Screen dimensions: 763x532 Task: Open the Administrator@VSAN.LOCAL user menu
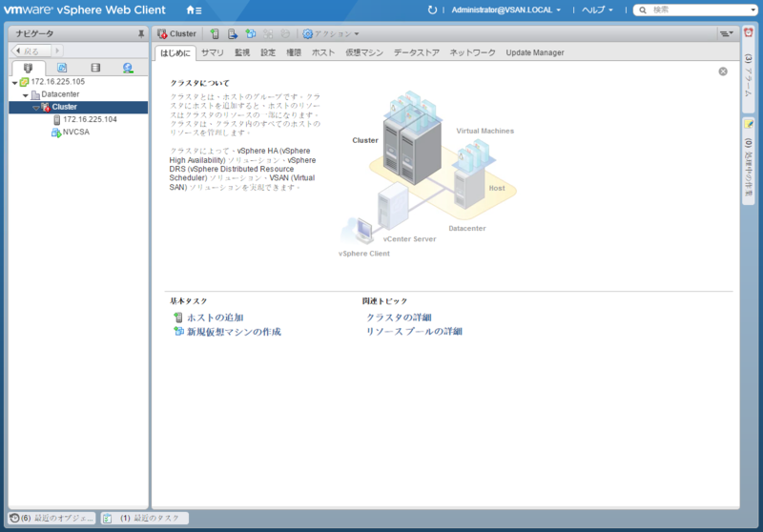[506, 10]
